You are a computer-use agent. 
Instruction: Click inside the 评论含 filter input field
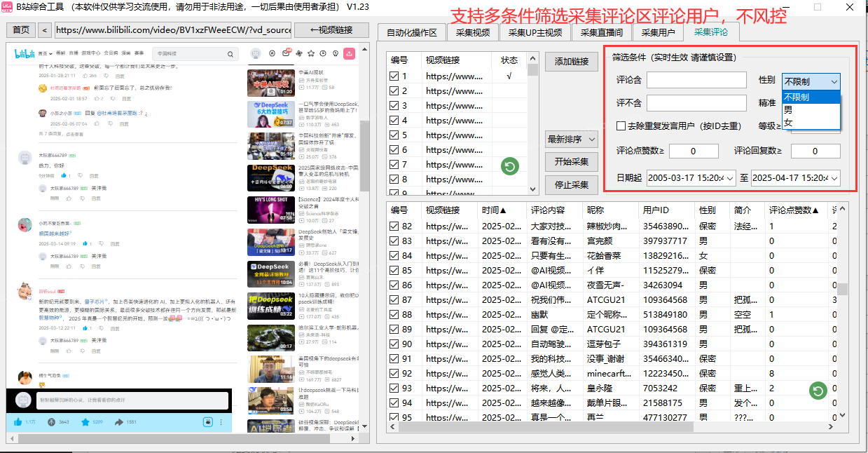coord(696,80)
